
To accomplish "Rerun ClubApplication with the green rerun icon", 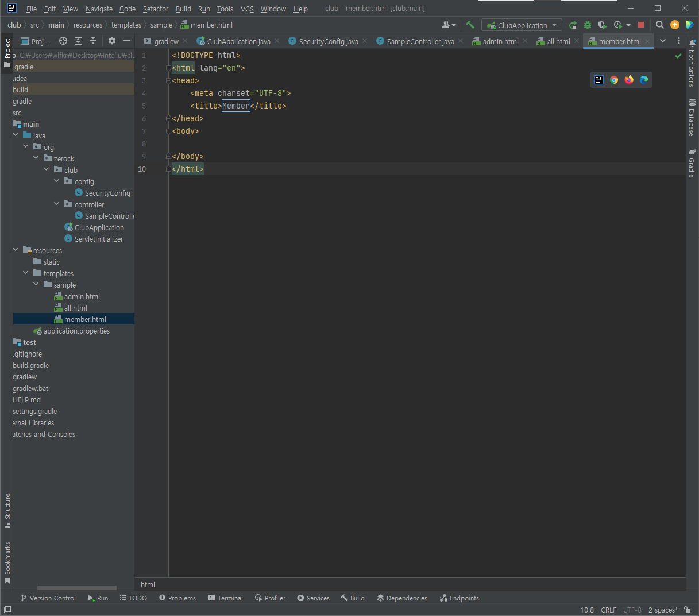I will pos(573,25).
